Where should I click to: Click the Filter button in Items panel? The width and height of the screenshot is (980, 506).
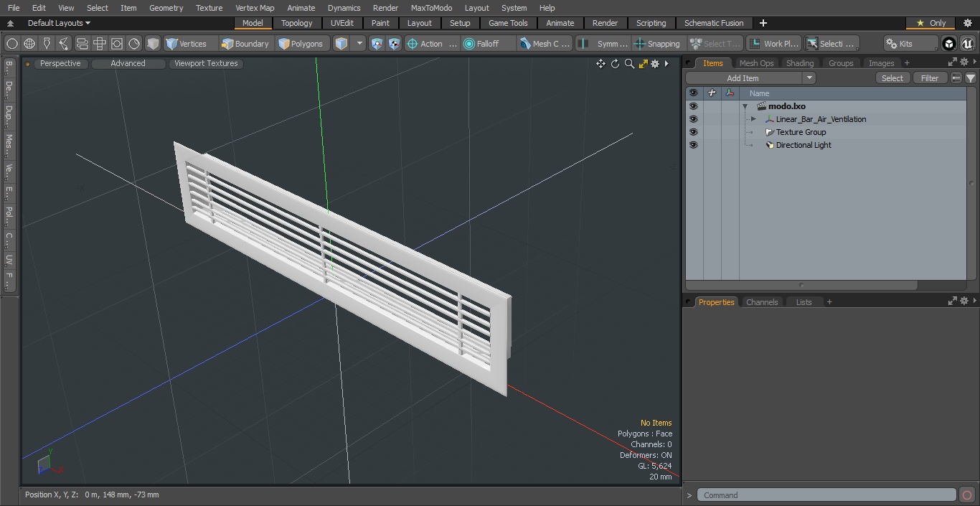[930, 78]
